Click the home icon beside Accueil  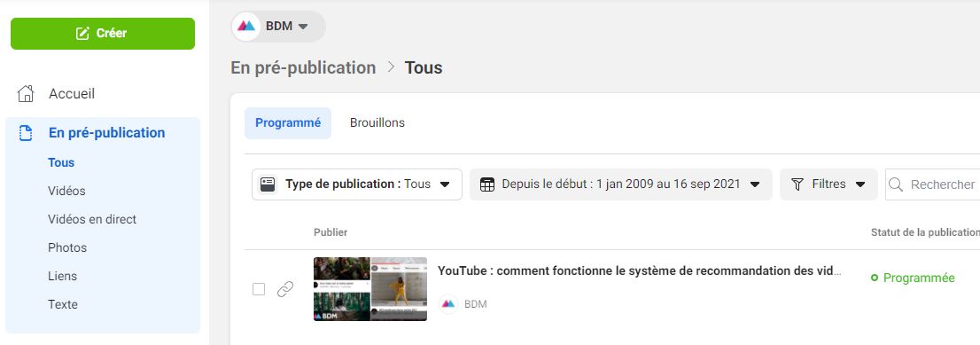(x=26, y=94)
